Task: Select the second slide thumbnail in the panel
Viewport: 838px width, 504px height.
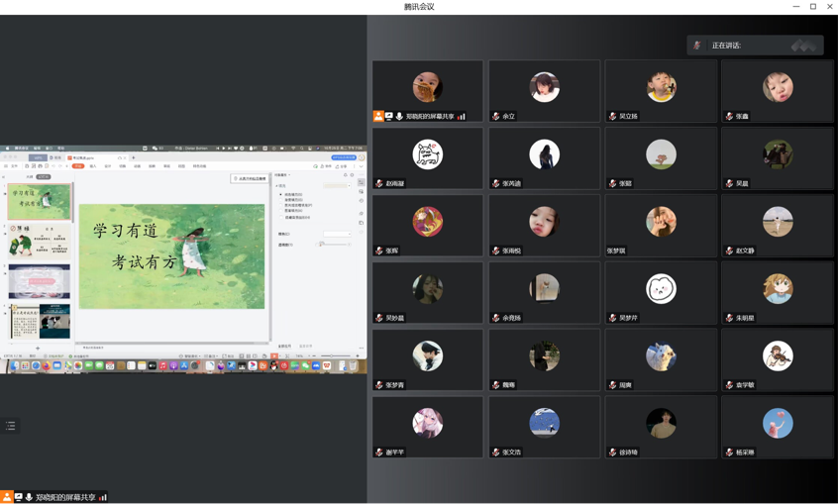Action: pyautogui.click(x=40, y=243)
